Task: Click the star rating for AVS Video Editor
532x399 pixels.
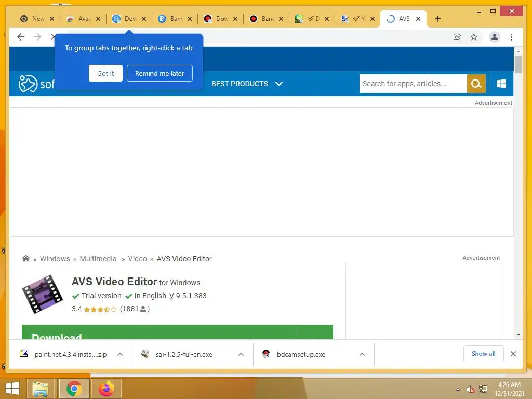Action: click(x=100, y=309)
